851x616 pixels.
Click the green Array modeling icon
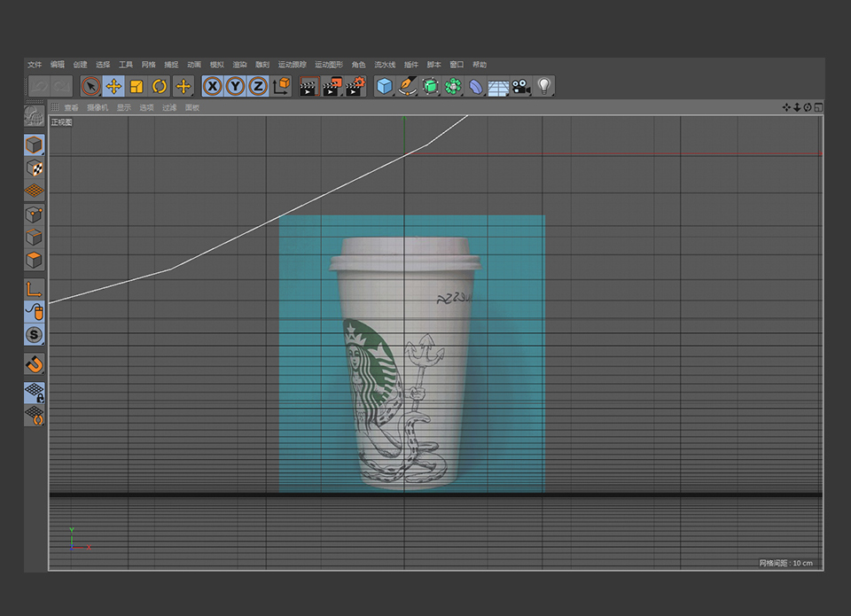[x=453, y=86]
